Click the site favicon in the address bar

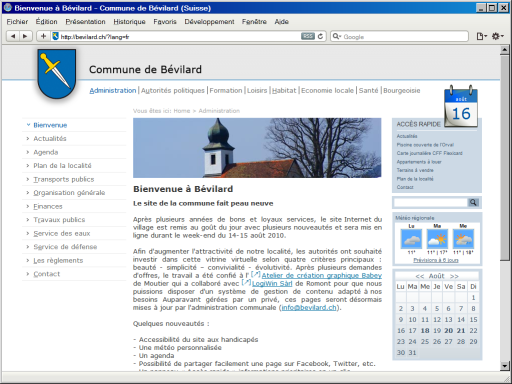[55, 36]
